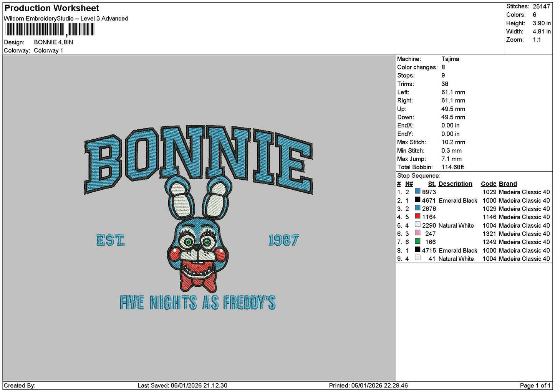Click '41 Natural White' in stop 9
Image resolution: width=555 pixels, height=392 pixels.
point(451,259)
